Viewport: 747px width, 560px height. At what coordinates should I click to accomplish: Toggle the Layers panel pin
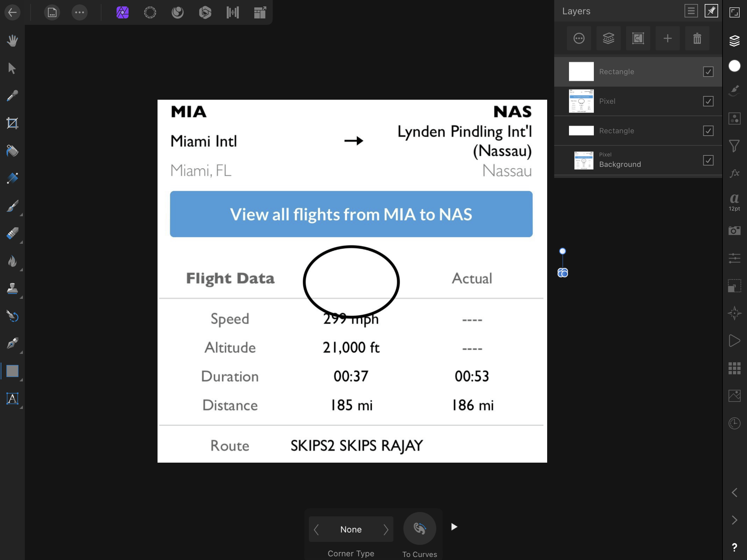click(x=711, y=11)
